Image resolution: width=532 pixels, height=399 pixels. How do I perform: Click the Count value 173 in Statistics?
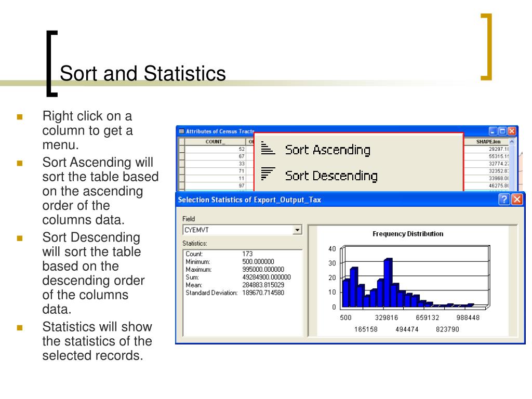coord(247,254)
